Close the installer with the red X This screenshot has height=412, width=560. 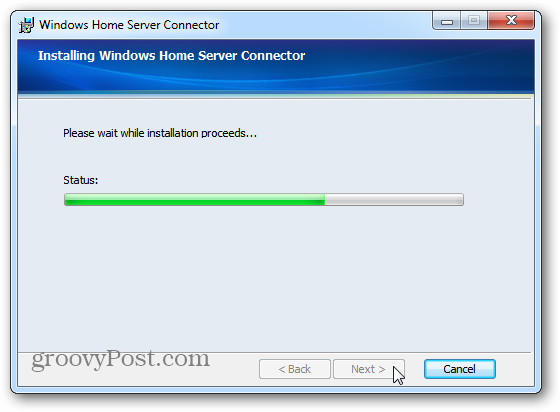(511, 20)
